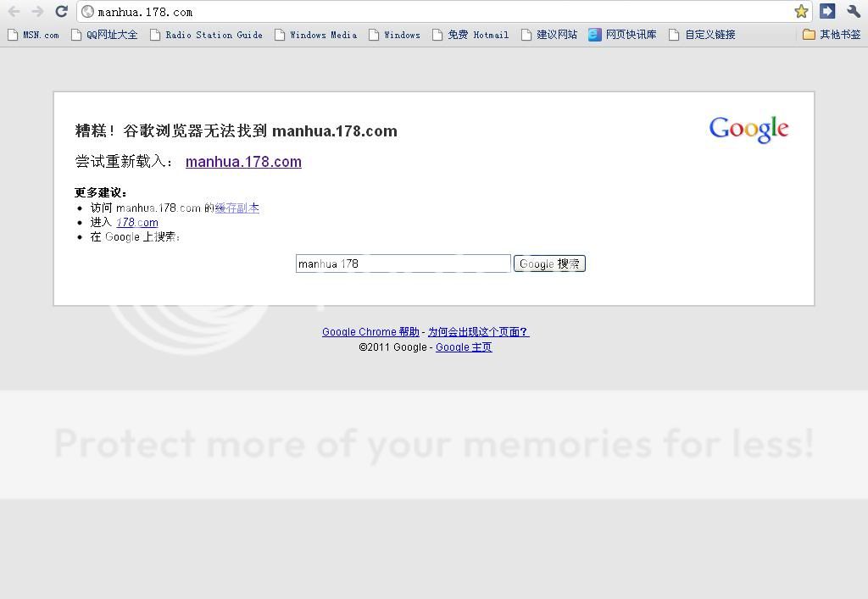Open the 自定义链接 bookmark
The height and width of the screenshot is (599, 868).
(703, 35)
